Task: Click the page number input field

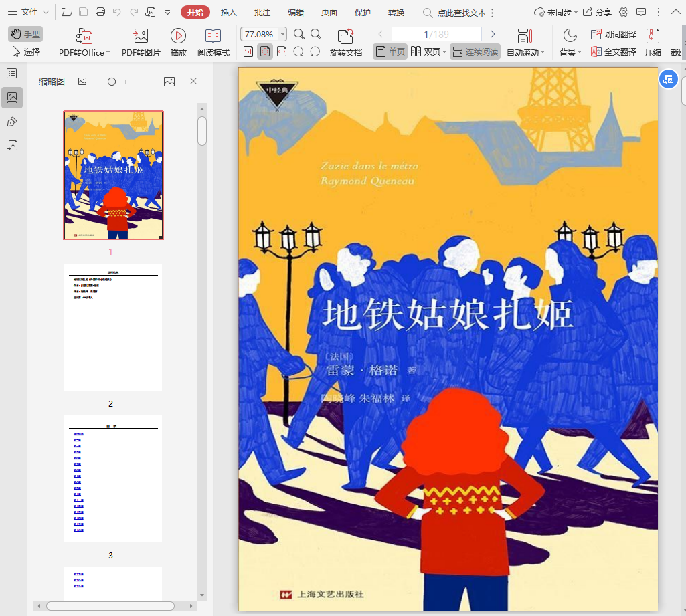Action: 436,34
